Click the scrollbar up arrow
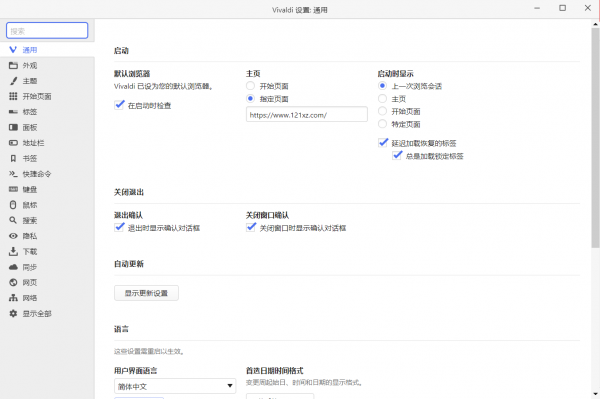Viewport: 600px width, 399px height. [595, 24]
